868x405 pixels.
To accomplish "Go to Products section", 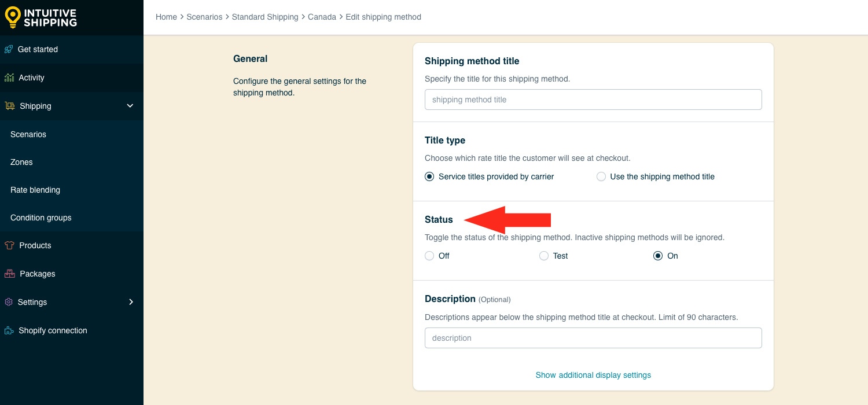I will 72,245.
